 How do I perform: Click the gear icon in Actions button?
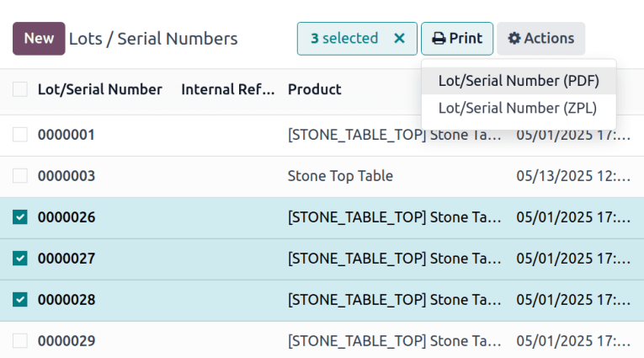click(514, 39)
